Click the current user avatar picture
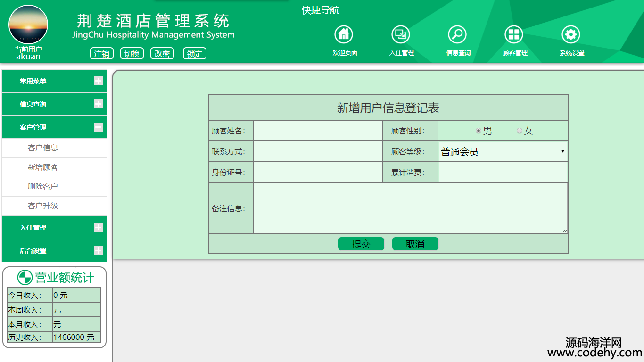This screenshot has width=644, height=362. [28, 25]
